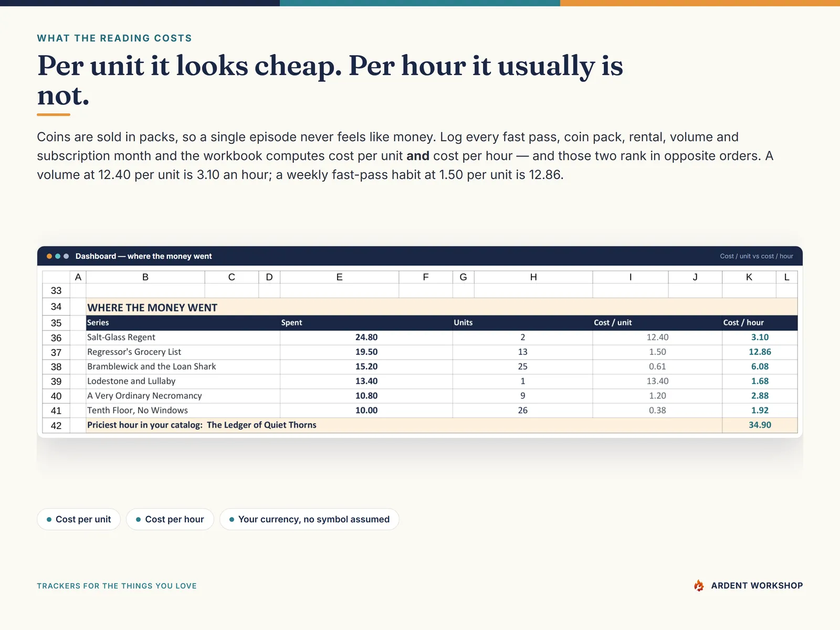Screen dimensions: 840x630
Task: Select row 42 header
Action: (56, 426)
